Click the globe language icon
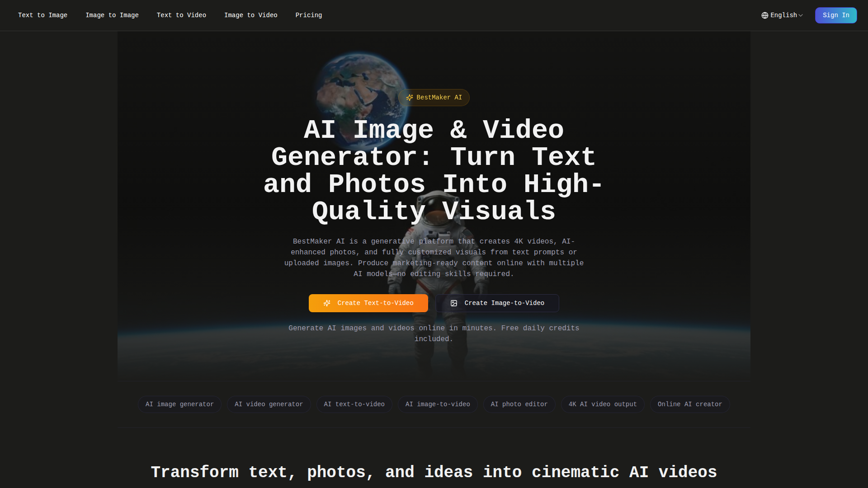The width and height of the screenshot is (868, 488). click(x=764, y=15)
